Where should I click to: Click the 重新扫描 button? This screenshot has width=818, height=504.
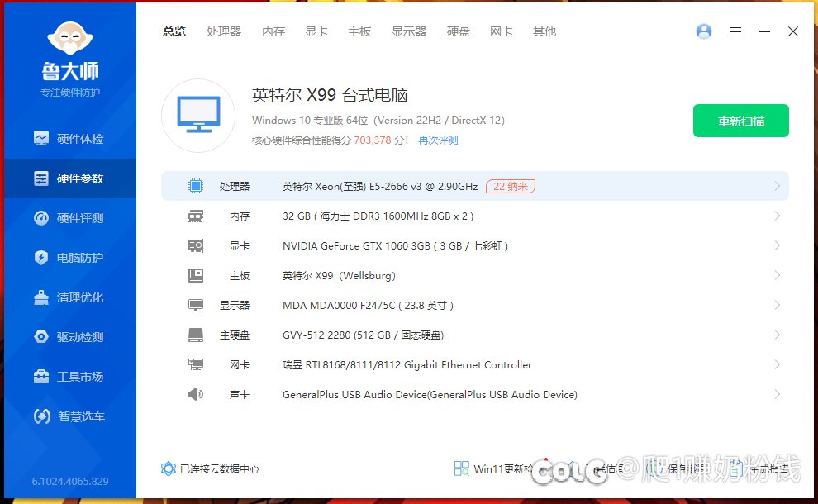pos(741,121)
